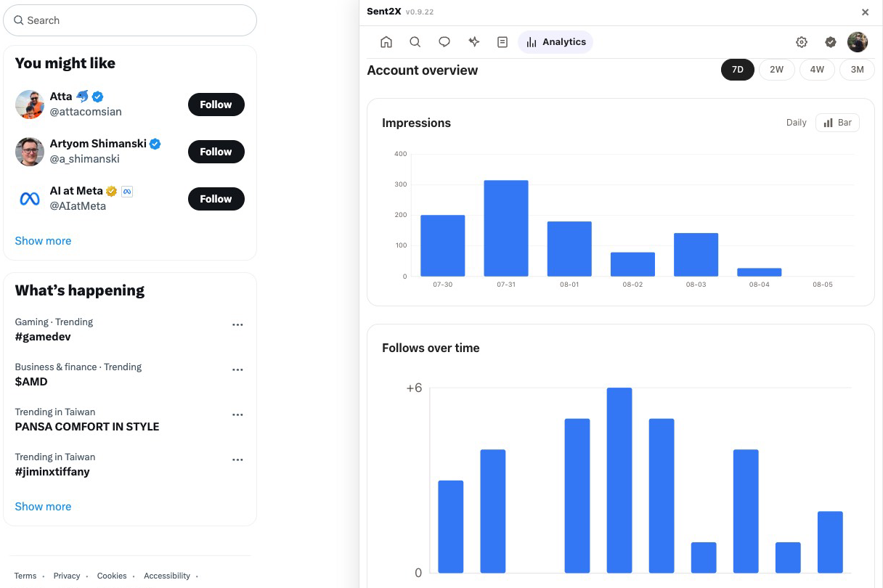Open the Terms footer link
This screenshot has width=883, height=588.
(x=25, y=576)
